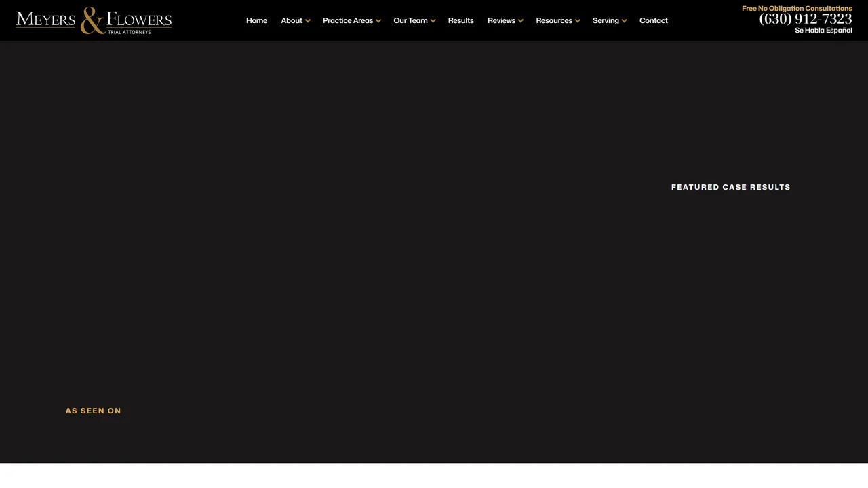The width and height of the screenshot is (868, 488).
Task: Expand the Practice Areas chevron
Action: (x=378, y=21)
